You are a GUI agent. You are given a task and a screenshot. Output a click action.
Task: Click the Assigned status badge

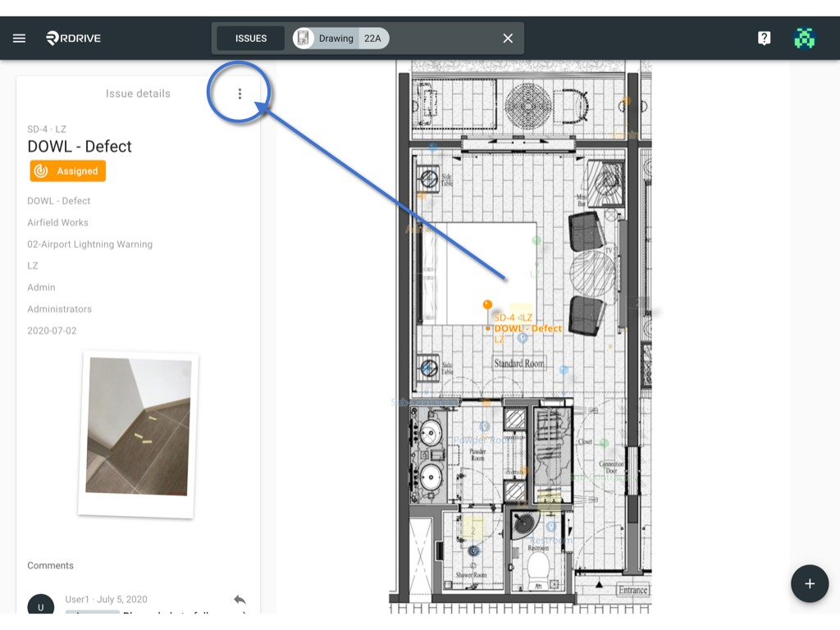pyautogui.click(x=67, y=171)
